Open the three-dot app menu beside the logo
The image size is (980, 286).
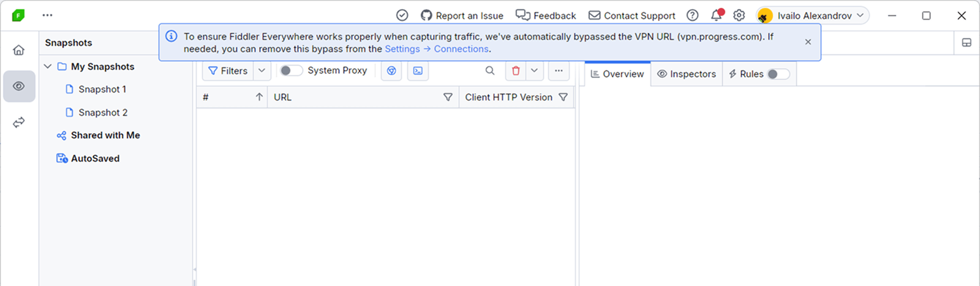point(47,15)
